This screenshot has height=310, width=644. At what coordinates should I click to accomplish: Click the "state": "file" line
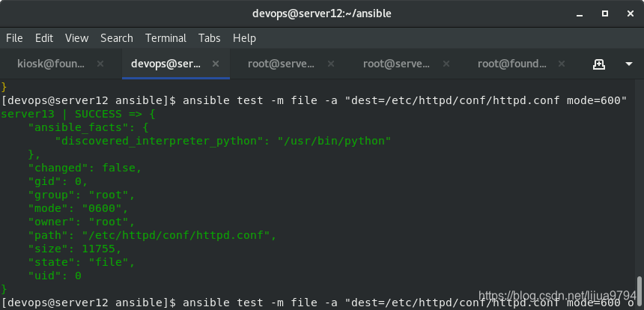click(82, 262)
